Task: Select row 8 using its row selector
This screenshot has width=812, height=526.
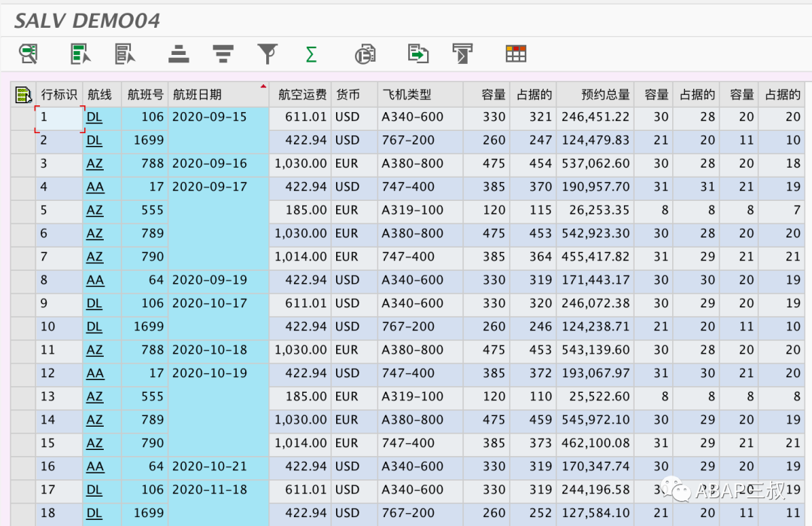Action: click(x=23, y=281)
